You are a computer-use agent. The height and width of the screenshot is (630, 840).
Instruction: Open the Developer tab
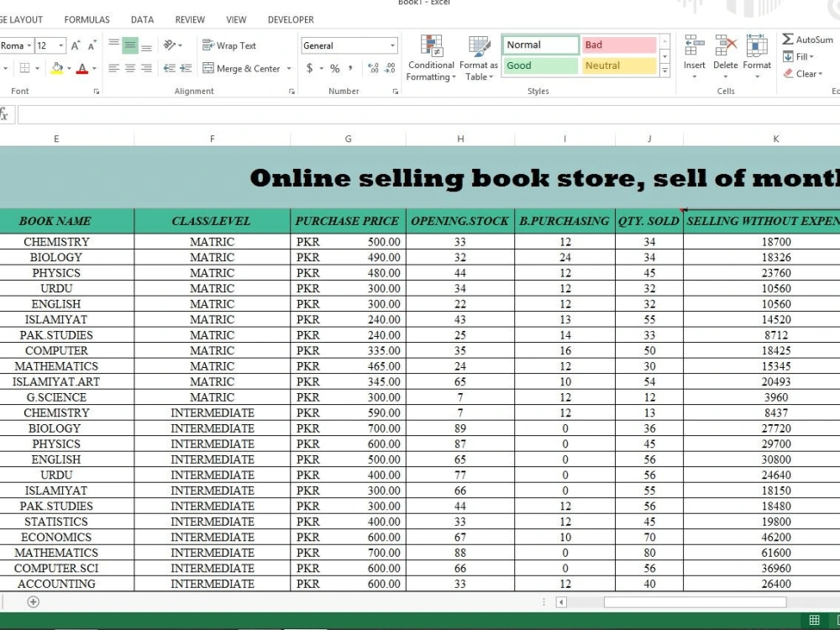(x=291, y=20)
